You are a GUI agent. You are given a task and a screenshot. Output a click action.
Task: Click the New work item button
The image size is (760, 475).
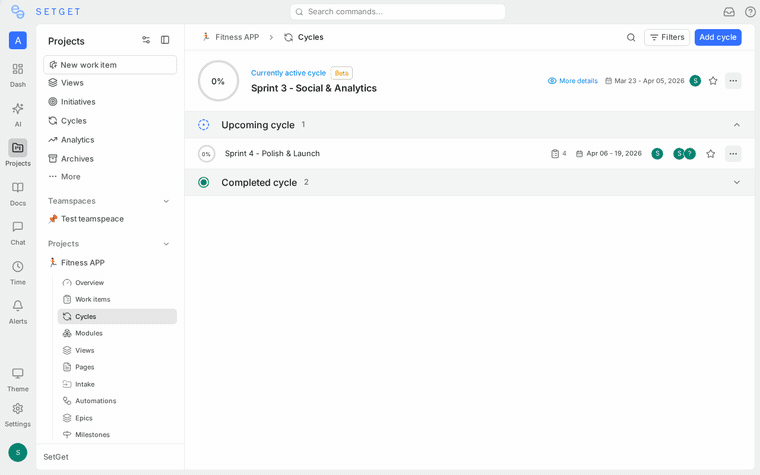110,65
